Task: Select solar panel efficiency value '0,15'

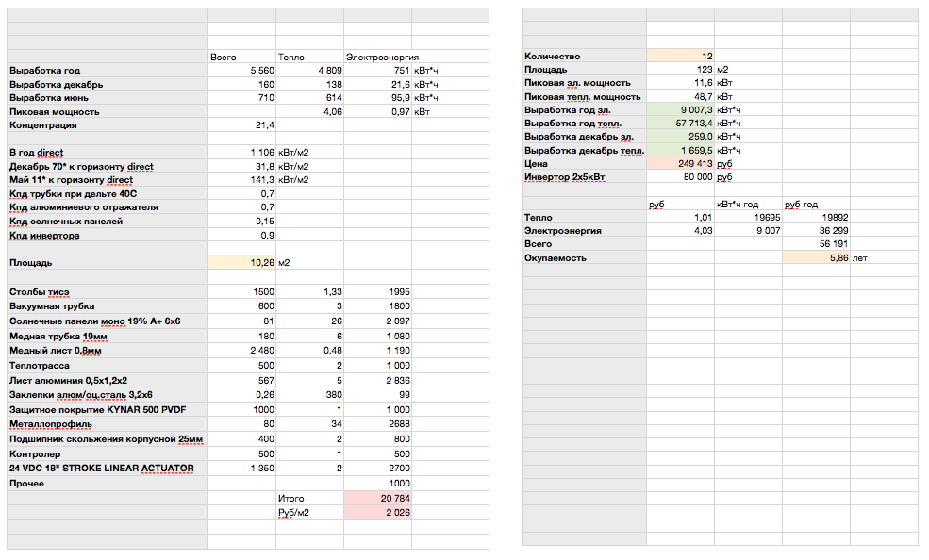Action: coord(265,222)
